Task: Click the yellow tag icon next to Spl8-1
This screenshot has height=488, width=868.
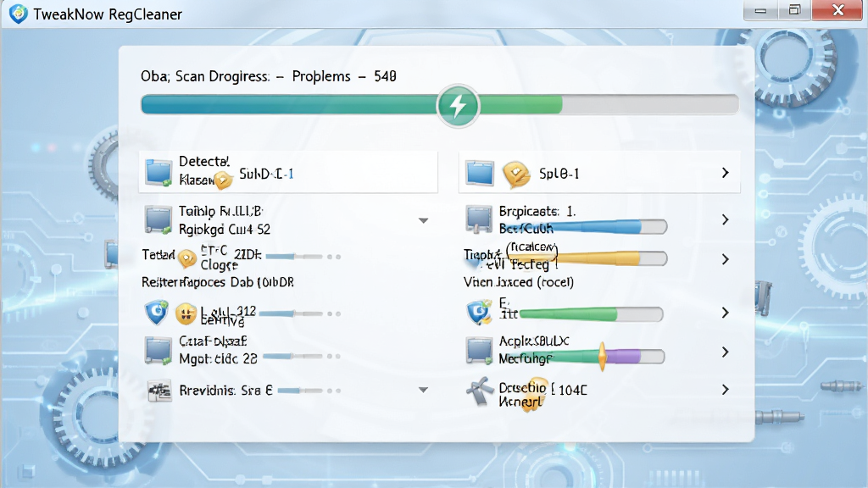Action: click(x=516, y=175)
